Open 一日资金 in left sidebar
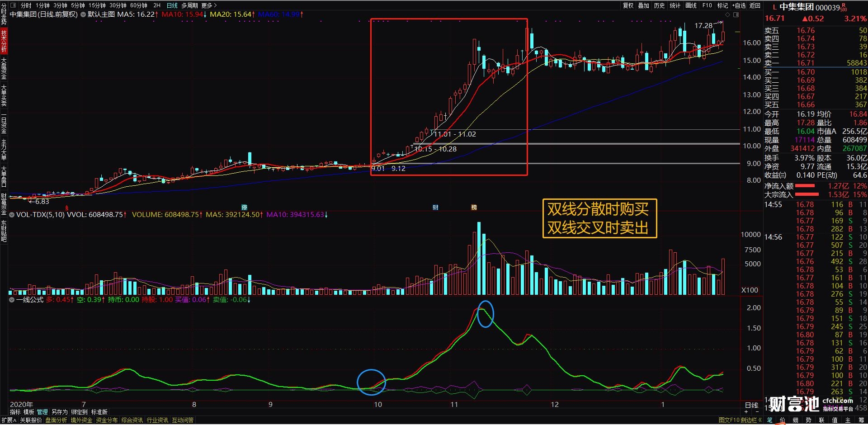The width and height of the screenshot is (868, 425). click(x=4, y=123)
